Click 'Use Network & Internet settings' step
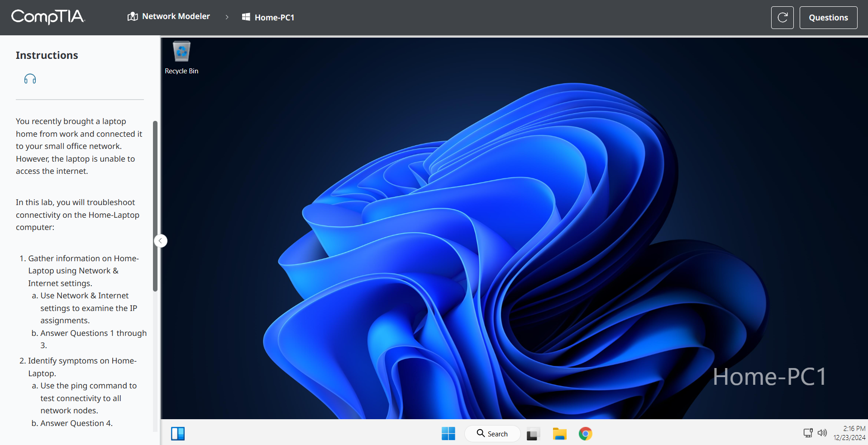 click(x=89, y=308)
